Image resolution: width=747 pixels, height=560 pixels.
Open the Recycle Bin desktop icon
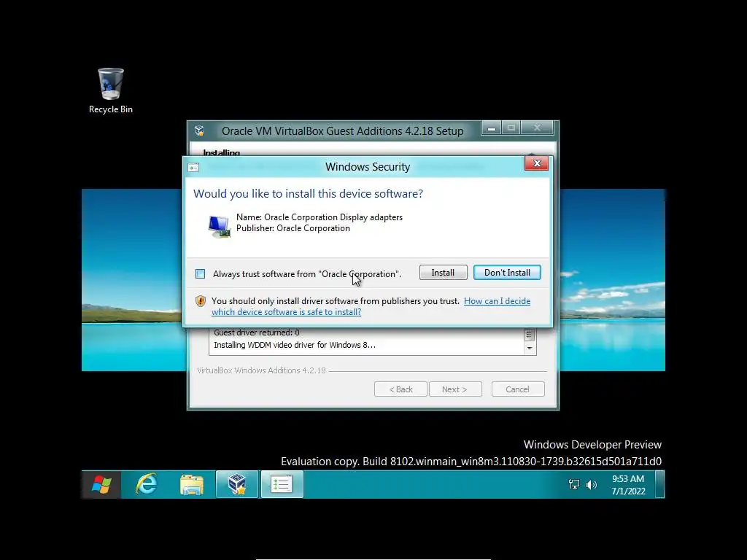[x=111, y=90]
